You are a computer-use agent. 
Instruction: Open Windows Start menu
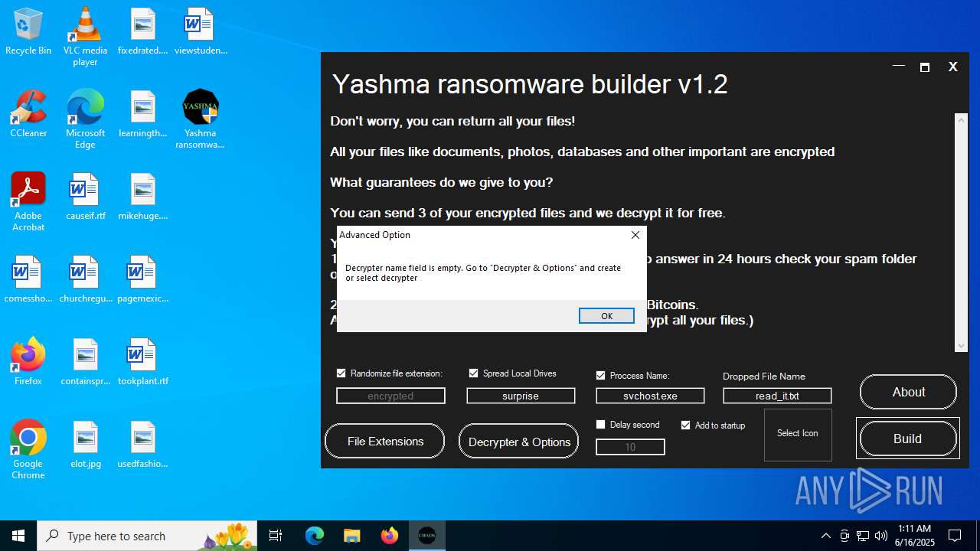[18, 536]
